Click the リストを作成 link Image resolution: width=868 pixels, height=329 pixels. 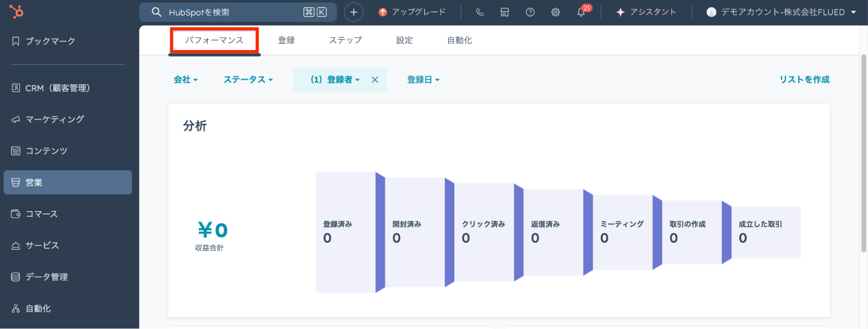click(804, 80)
